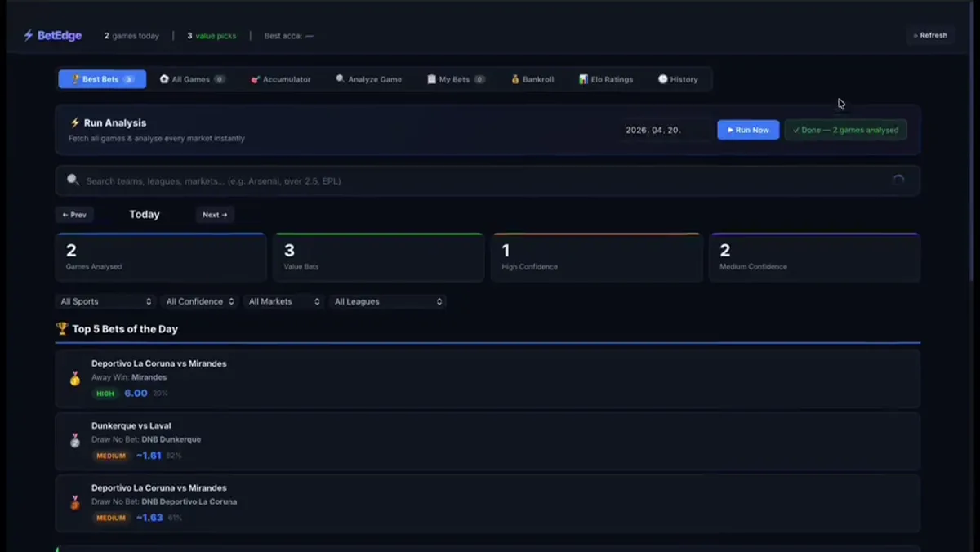Click the Run Now button
Image resolution: width=980 pixels, height=552 pixels.
[x=748, y=130]
